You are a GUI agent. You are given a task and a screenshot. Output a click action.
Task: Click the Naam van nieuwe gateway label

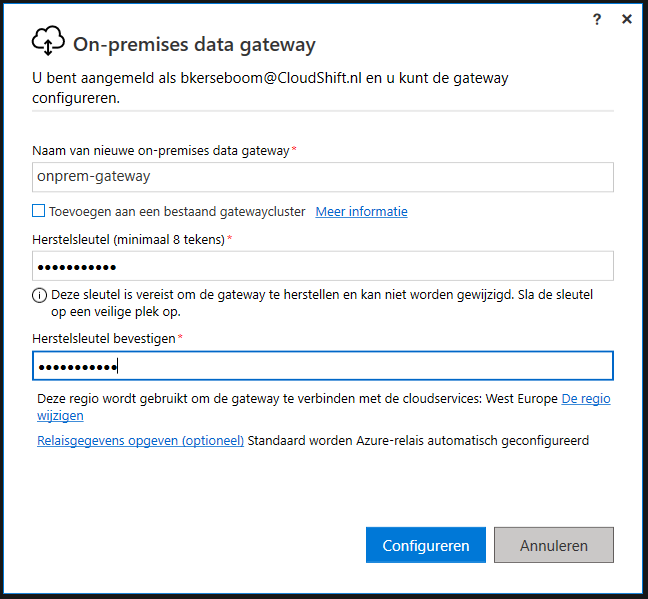[x=161, y=151]
